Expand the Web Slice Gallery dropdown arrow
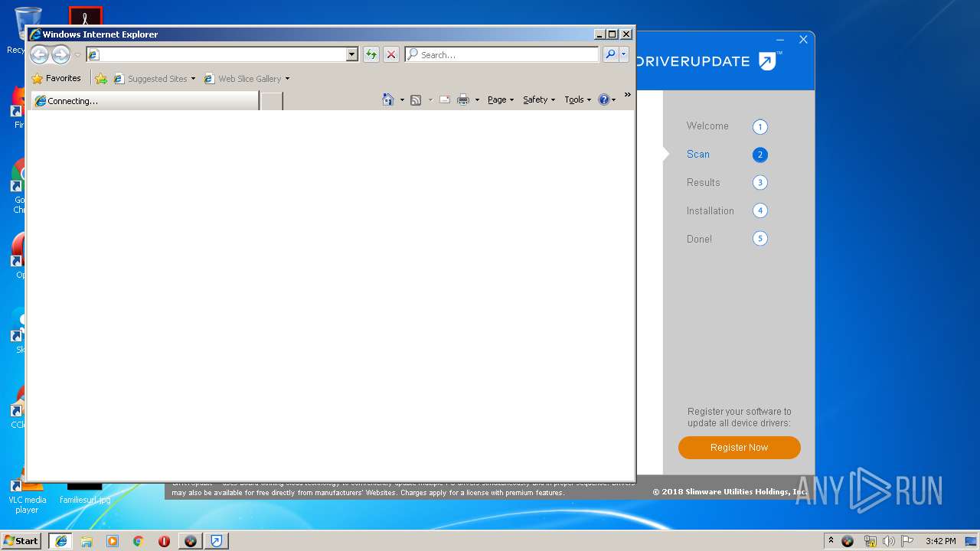This screenshot has width=980, height=551. coord(287,79)
